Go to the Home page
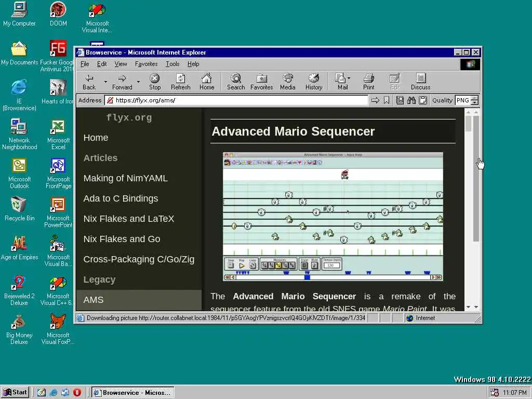 point(207,82)
